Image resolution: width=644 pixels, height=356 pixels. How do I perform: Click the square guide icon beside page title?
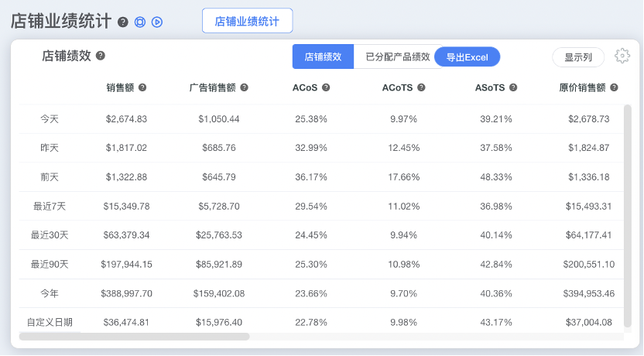[x=140, y=22]
